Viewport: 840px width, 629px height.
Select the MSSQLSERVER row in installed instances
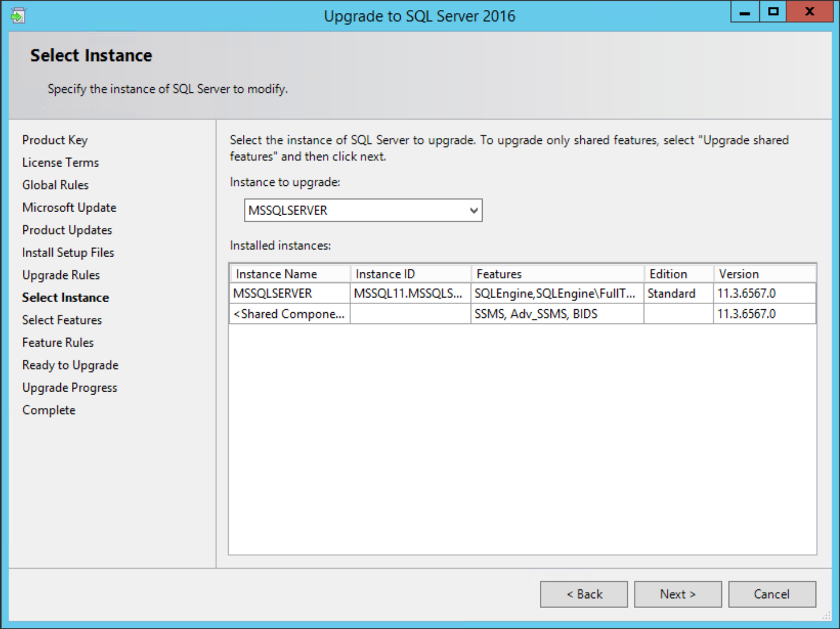coord(523,293)
